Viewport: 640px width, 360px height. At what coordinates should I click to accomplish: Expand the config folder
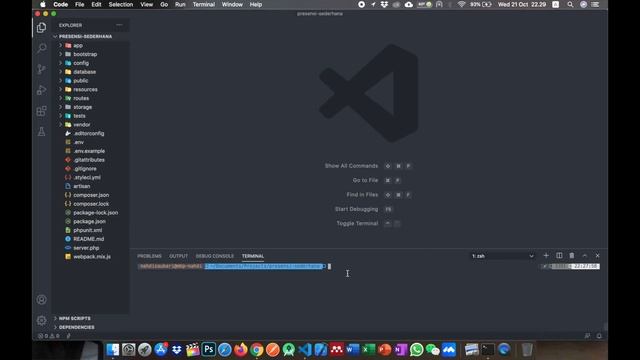(81, 63)
